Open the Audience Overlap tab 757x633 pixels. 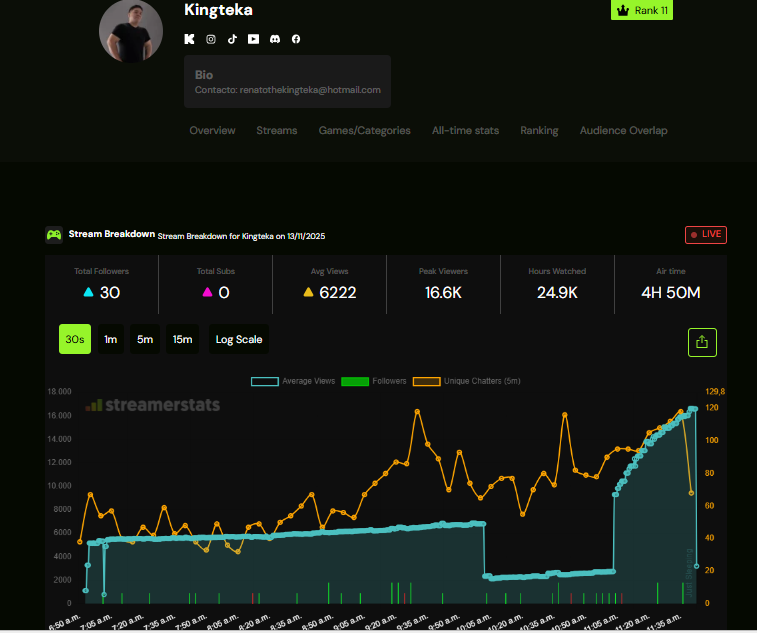pyautogui.click(x=624, y=130)
